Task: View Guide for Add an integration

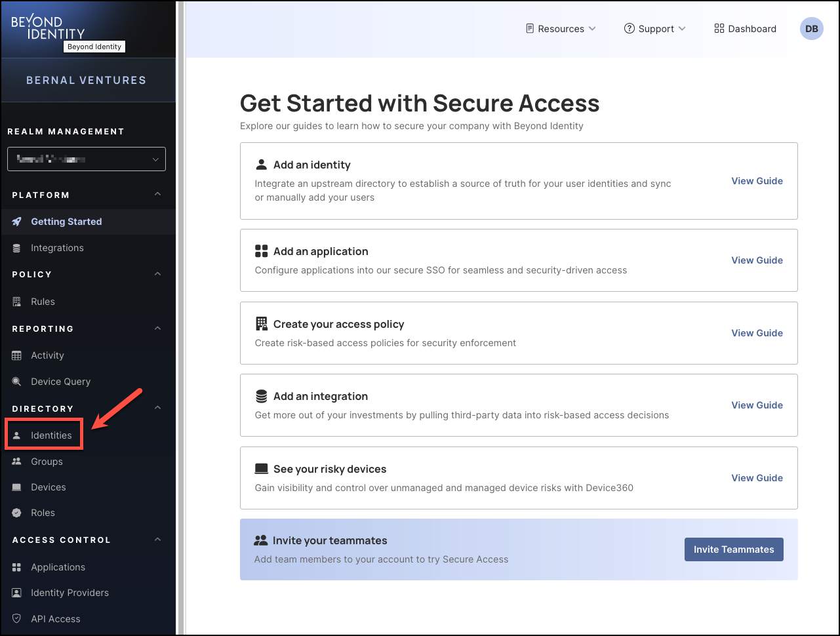Action: coord(757,405)
